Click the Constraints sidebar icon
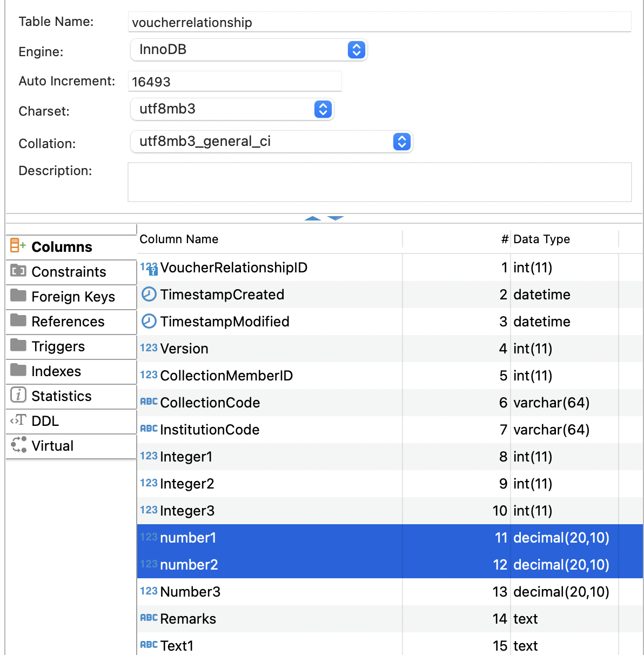 pos(18,272)
